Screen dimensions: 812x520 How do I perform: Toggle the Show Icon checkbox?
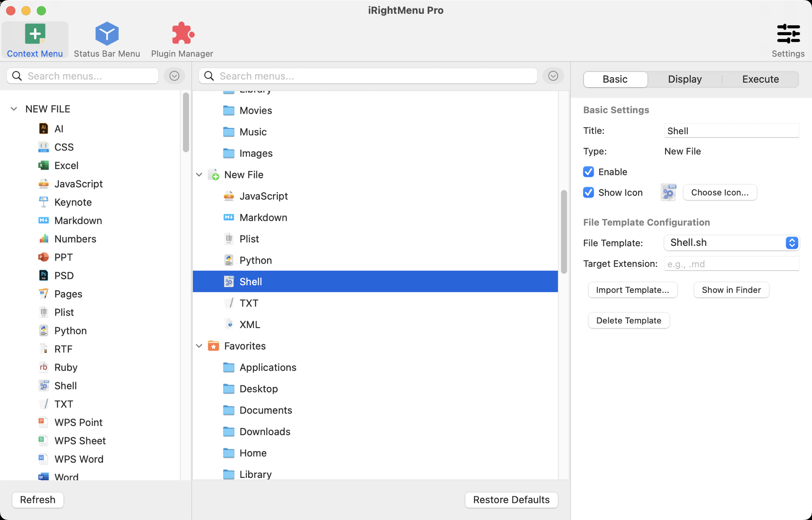pyautogui.click(x=588, y=192)
